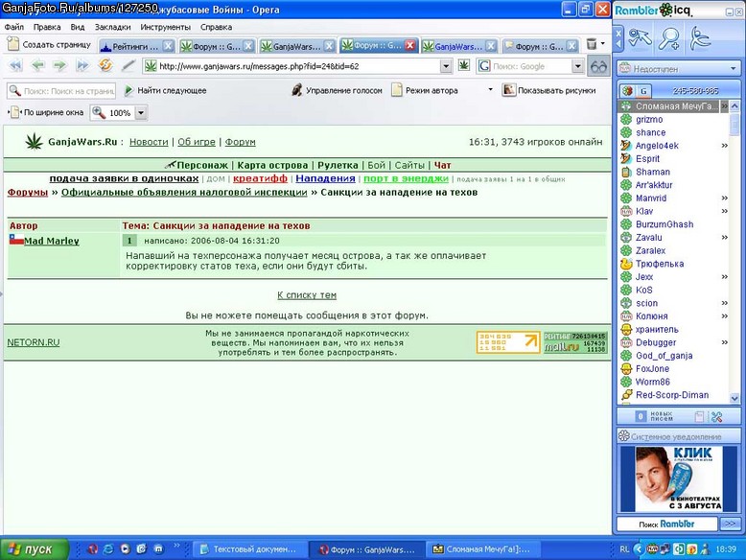Click the Opera reload page icon
This screenshot has width=746, height=560.
pos(105,65)
